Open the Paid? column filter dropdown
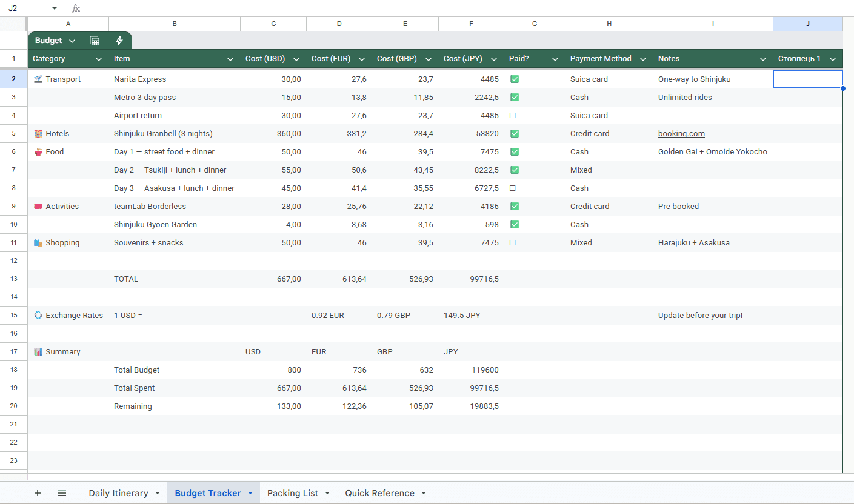Image resolution: width=854 pixels, height=504 pixels. pos(555,59)
